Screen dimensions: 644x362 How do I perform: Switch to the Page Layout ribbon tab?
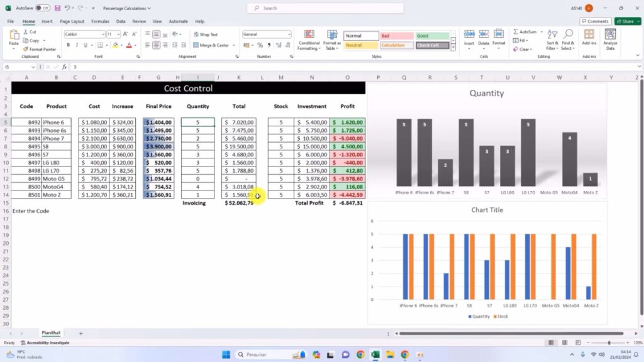pos(72,21)
